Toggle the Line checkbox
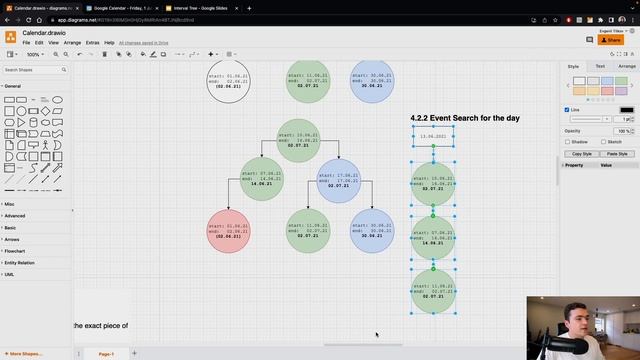 [567, 110]
